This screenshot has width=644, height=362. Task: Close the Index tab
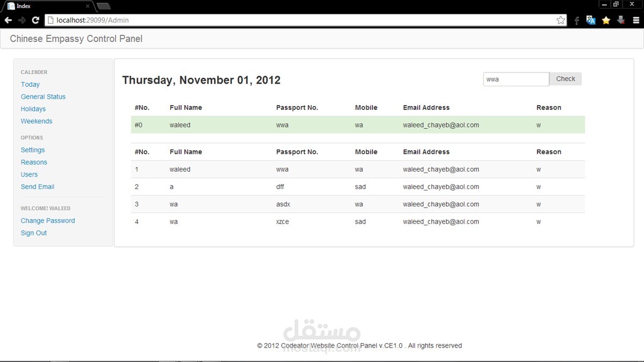click(x=87, y=6)
